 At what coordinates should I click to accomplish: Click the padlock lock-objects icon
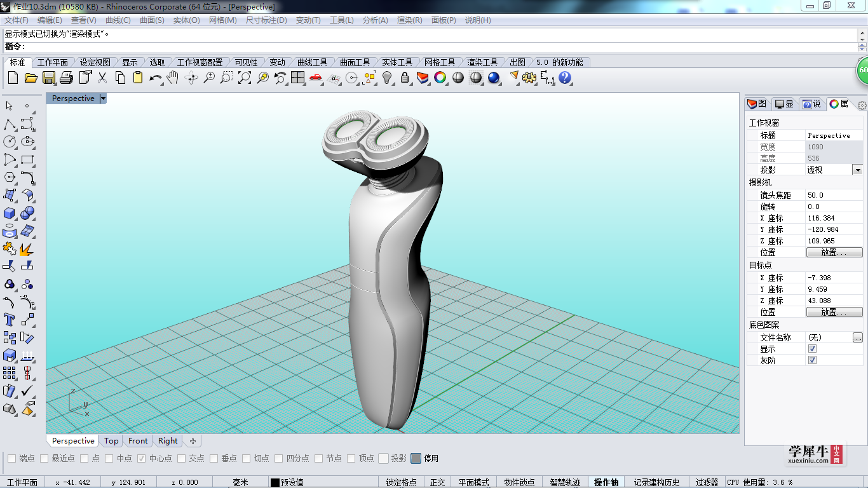click(x=405, y=78)
